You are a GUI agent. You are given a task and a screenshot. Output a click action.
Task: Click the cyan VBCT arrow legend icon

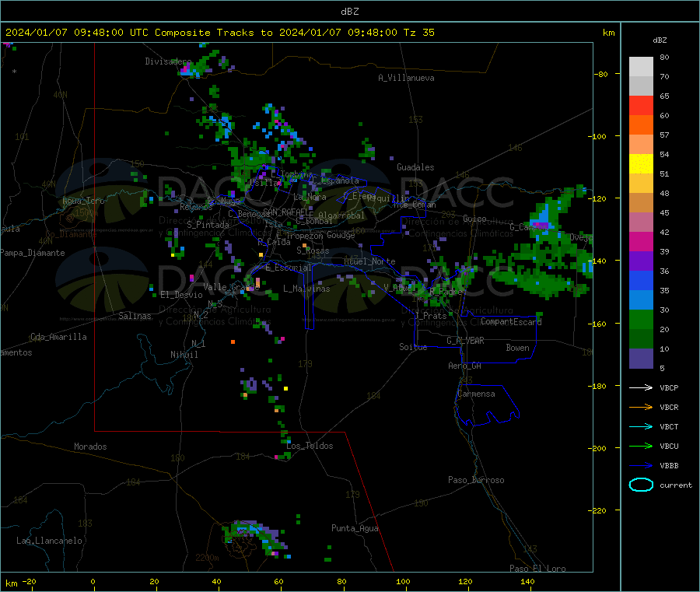[x=641, y=427]
